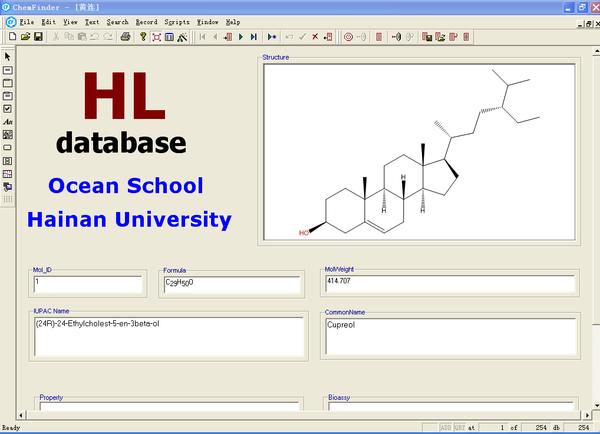Screen dimensions: 600x434
Task: Add new record icon next to red X
Action: (328, 37)
